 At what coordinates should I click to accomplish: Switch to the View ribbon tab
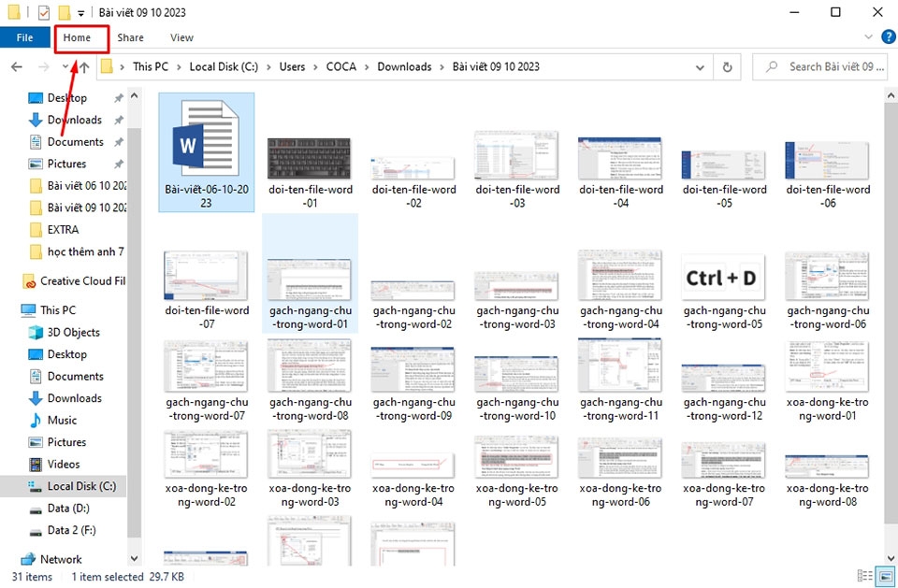pyautogui.click(x=181, y=37)
